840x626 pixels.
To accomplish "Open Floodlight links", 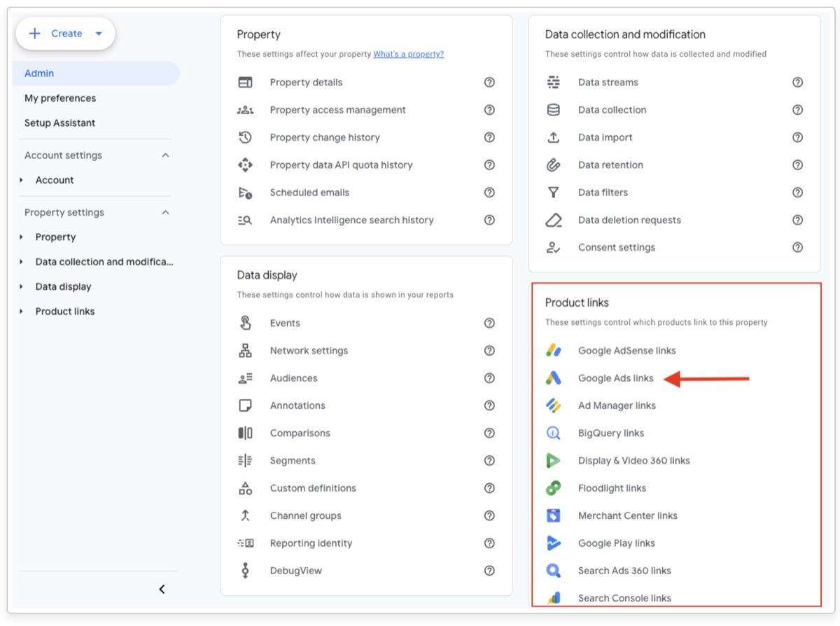I will [612, 488].
